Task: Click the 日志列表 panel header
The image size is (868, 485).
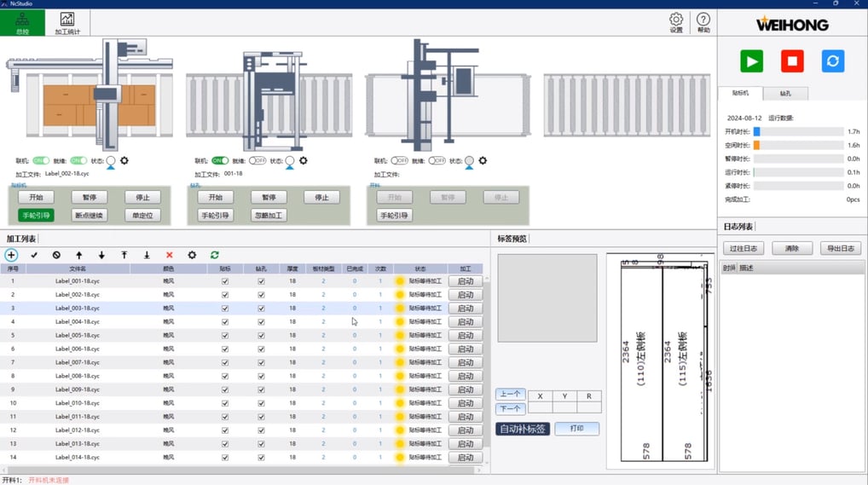Action: click(x=738, y=227)
